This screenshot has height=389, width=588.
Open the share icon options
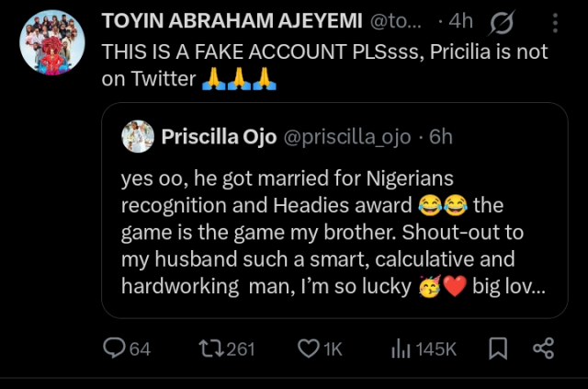(x=544, y=349)
